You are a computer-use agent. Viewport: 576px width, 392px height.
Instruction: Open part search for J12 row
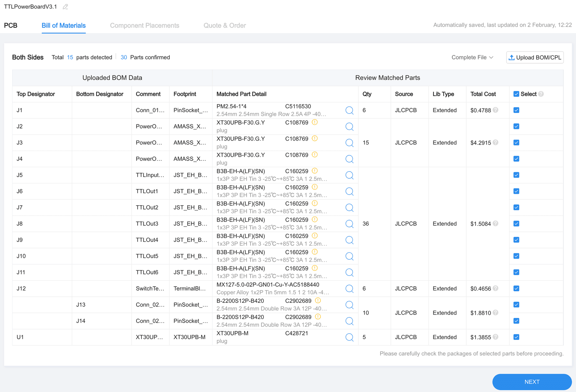pos(349,288)
